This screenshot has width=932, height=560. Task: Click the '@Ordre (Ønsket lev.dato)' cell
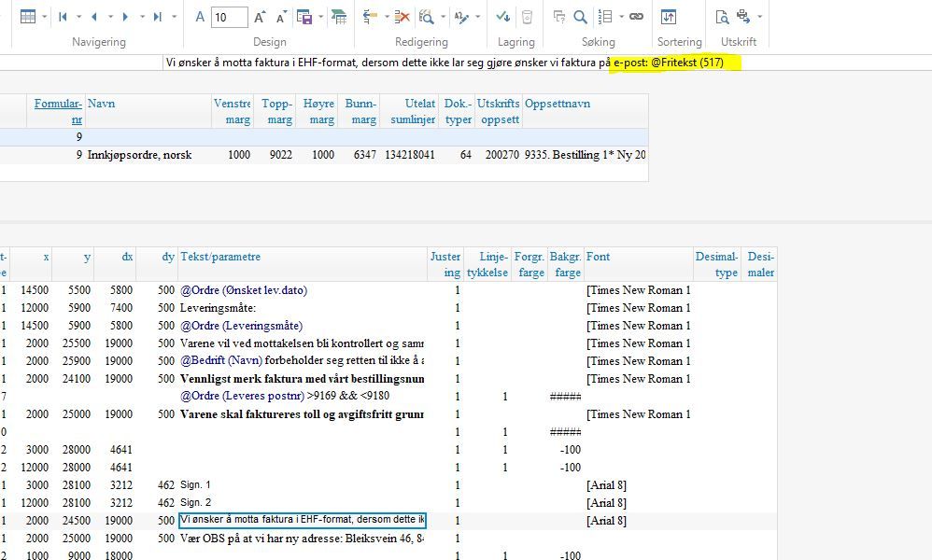303,290
